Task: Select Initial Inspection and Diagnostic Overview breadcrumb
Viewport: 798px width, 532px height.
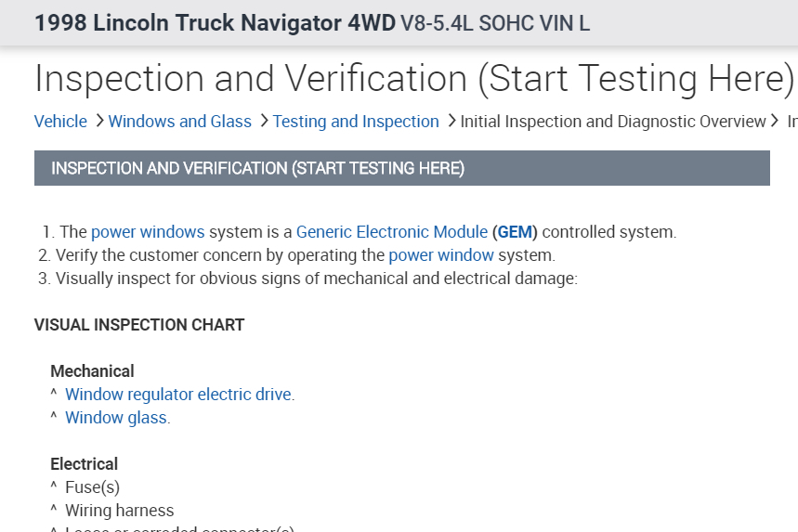Action: click(612, 122)
